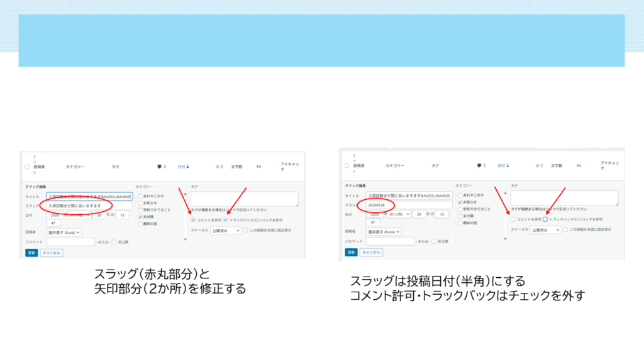Toggle トラックバック/ピンバックを許可 checkbox in right panel
The image size is (644, 362).
545,219
